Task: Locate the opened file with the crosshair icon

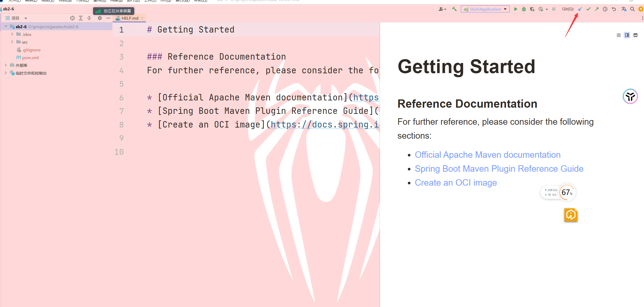Action: pos(72,18)
